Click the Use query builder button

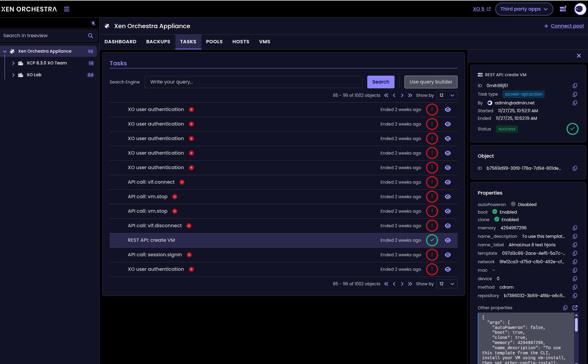431,82
